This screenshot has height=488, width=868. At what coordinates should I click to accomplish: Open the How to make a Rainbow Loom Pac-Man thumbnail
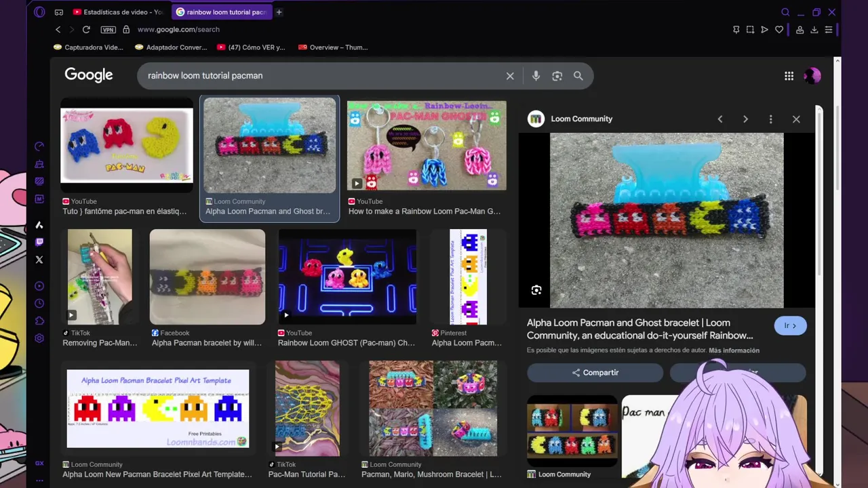pyautogui.click(x=427, y=145)
